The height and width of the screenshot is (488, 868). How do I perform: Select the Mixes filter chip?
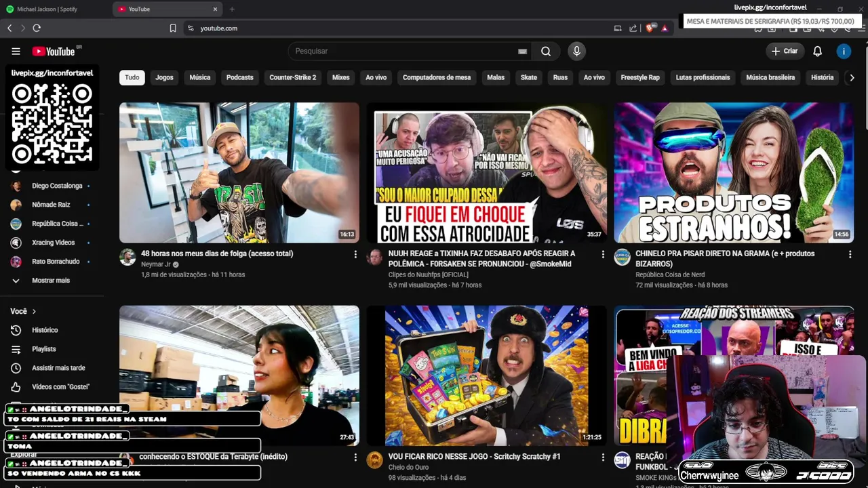tap(341, 77)
